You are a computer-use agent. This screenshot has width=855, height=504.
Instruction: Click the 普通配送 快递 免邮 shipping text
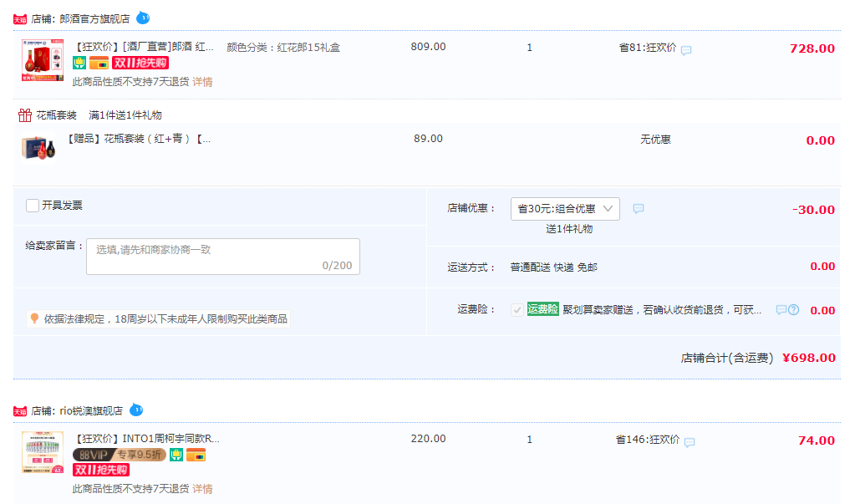coord(554,267)
